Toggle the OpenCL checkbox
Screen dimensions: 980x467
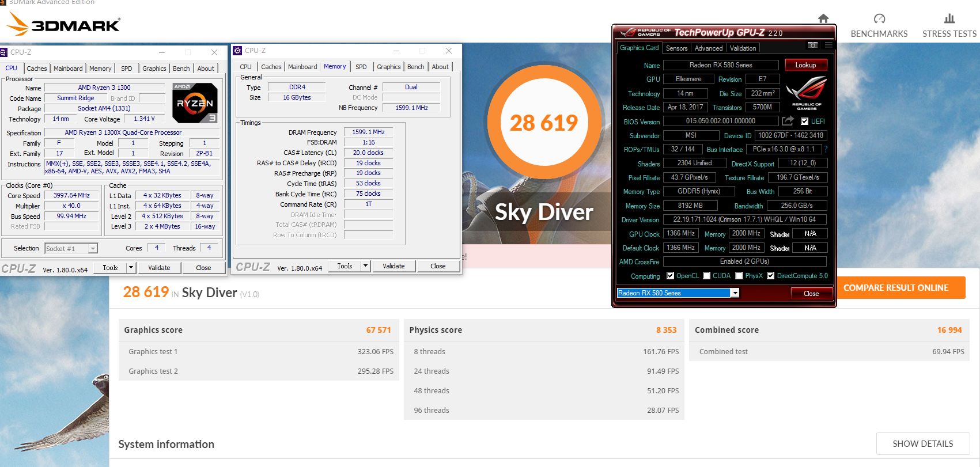click(670, 276)
